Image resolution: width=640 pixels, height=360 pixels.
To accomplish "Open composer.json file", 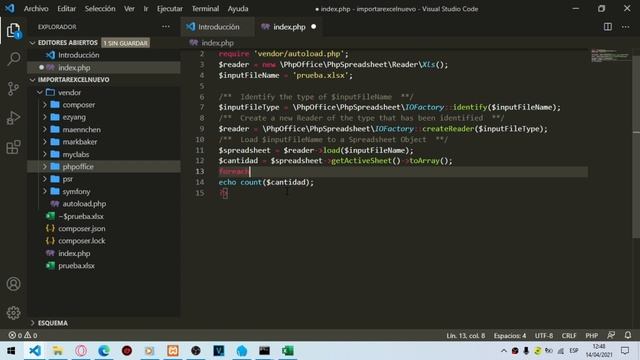I will tap(104, 229).
